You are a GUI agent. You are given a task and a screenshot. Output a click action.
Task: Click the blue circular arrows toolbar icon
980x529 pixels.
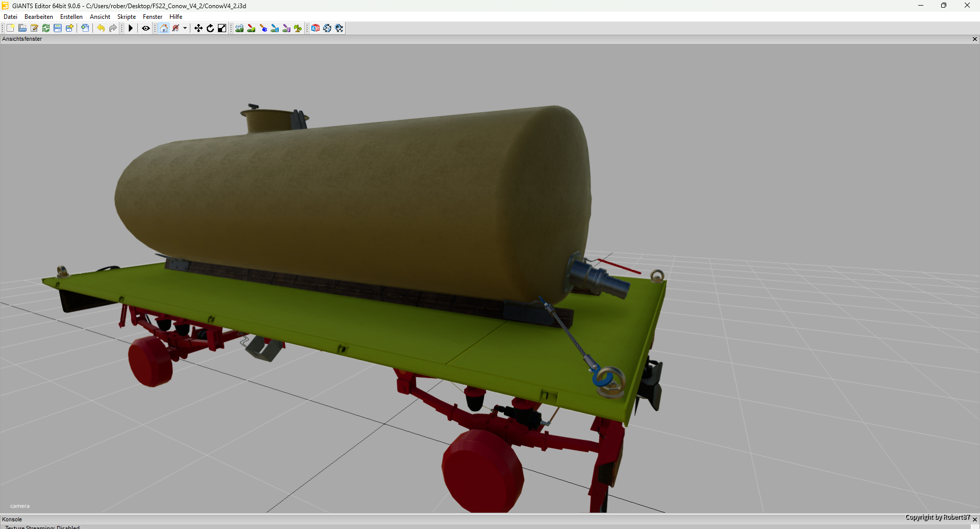click(x=327, y=28)
